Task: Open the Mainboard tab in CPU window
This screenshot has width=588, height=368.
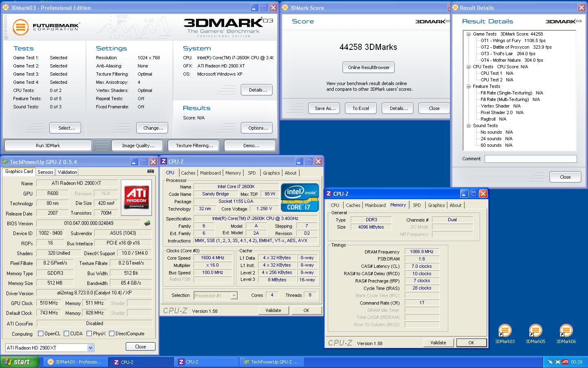Action: pos(210,173)
